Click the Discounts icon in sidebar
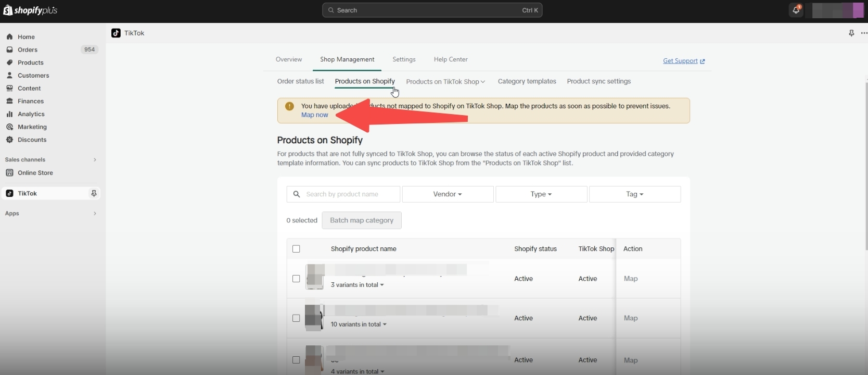This screenshot has height=375, width=868. click(9, 140)
